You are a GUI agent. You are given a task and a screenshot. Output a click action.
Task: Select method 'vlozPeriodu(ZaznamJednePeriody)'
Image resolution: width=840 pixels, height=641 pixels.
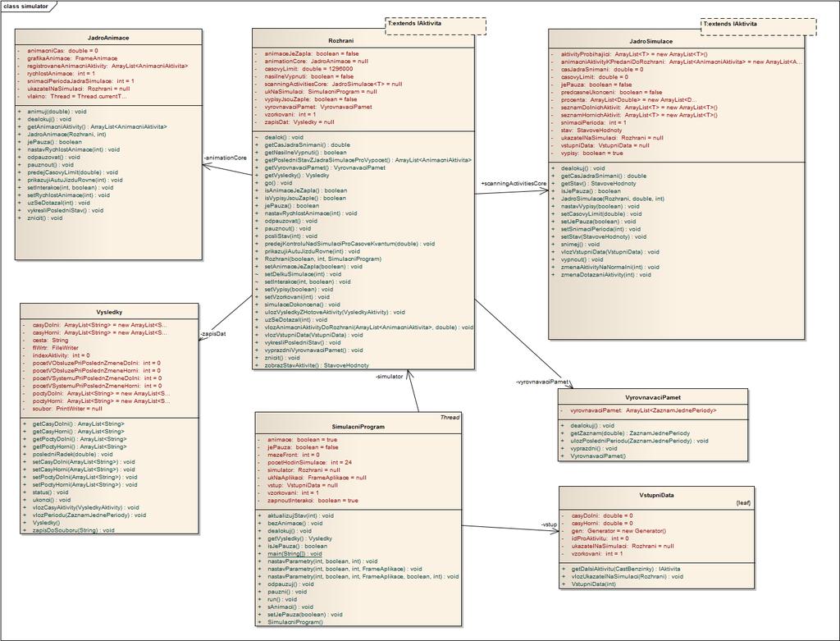coord(89,515)
